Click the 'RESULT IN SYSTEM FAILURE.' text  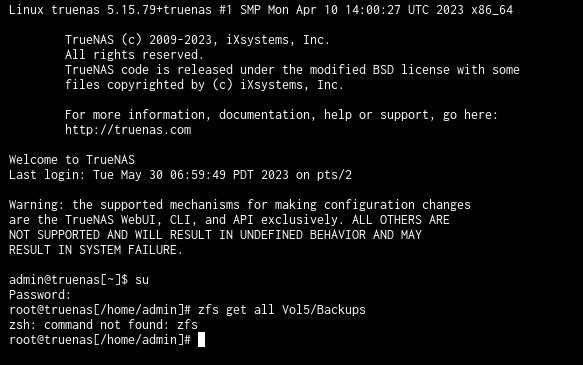[96, 250]
